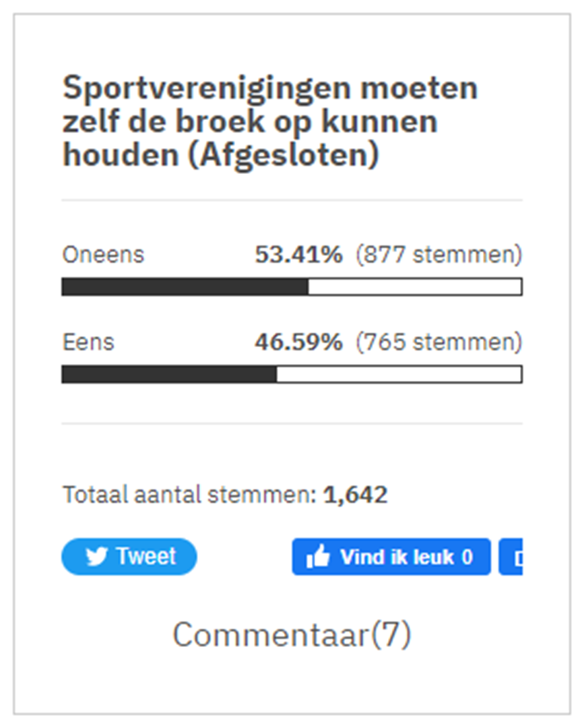586x728 pixels.
Task: Click the partially visible blue share button
Action: [511, 557]
